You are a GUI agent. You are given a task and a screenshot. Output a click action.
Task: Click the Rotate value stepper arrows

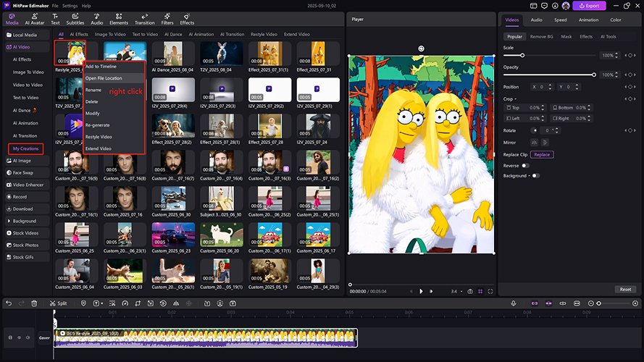click(x=556, y=130)
